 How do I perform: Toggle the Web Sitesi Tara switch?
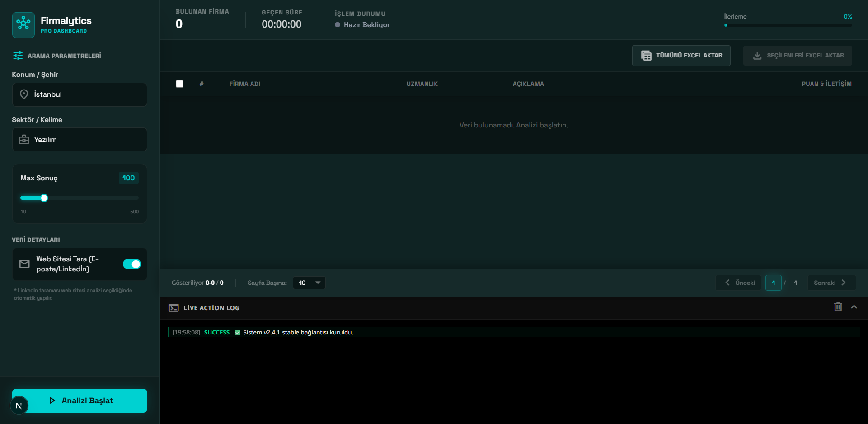(x=132, y=264)
